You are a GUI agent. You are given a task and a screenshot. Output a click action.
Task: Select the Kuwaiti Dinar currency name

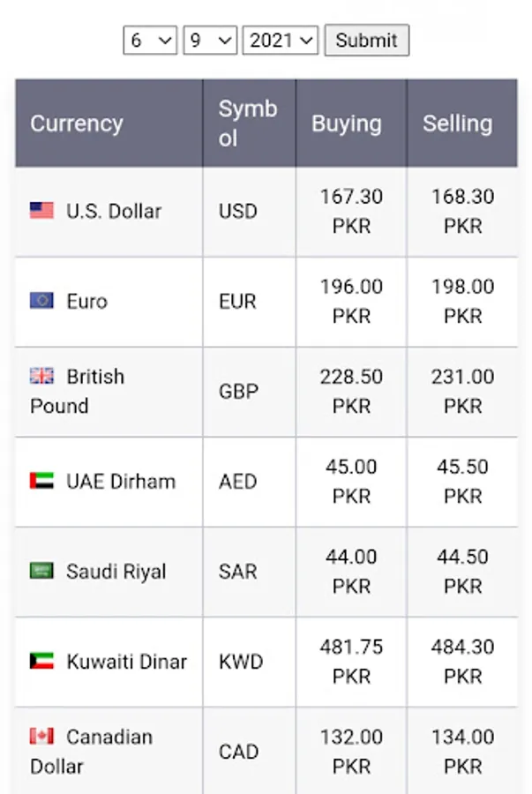pyautogui.click(x=126, y=662)
